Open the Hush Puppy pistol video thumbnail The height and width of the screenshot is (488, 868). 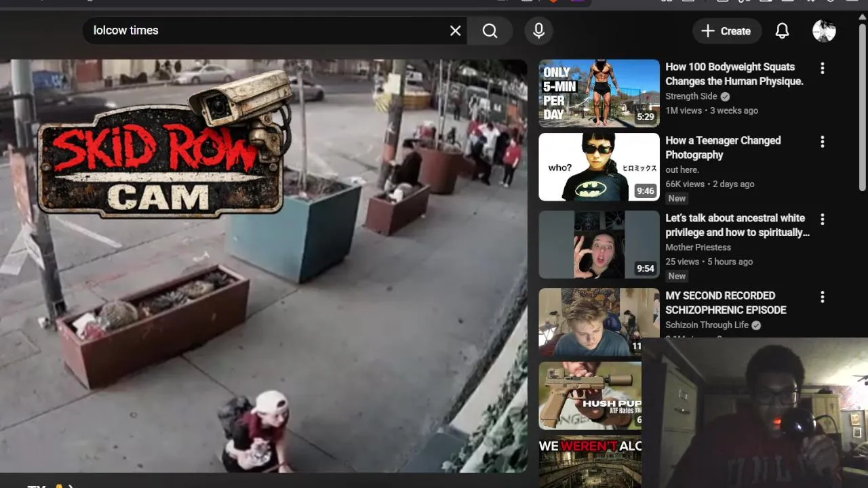click(590, 395)
